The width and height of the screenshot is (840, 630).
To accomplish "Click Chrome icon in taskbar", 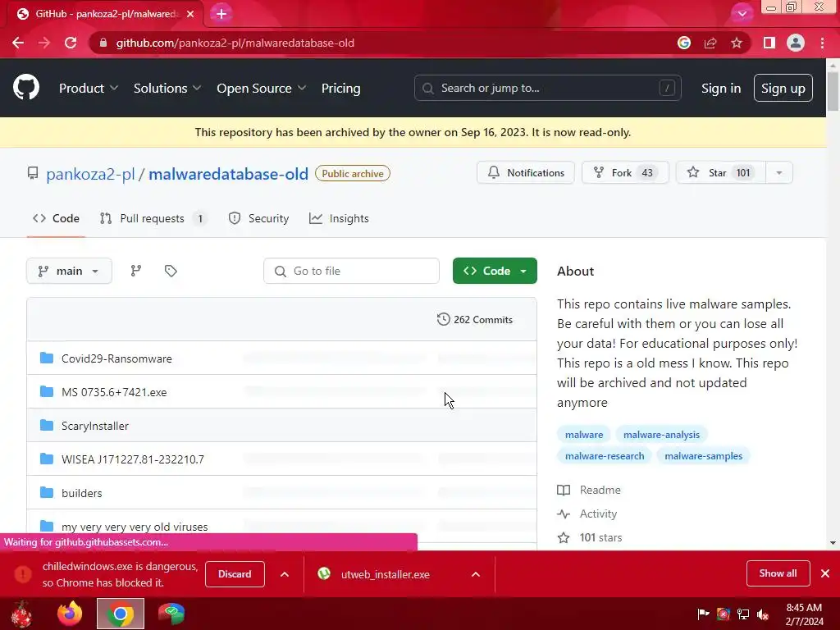I will tap(121, 614).
